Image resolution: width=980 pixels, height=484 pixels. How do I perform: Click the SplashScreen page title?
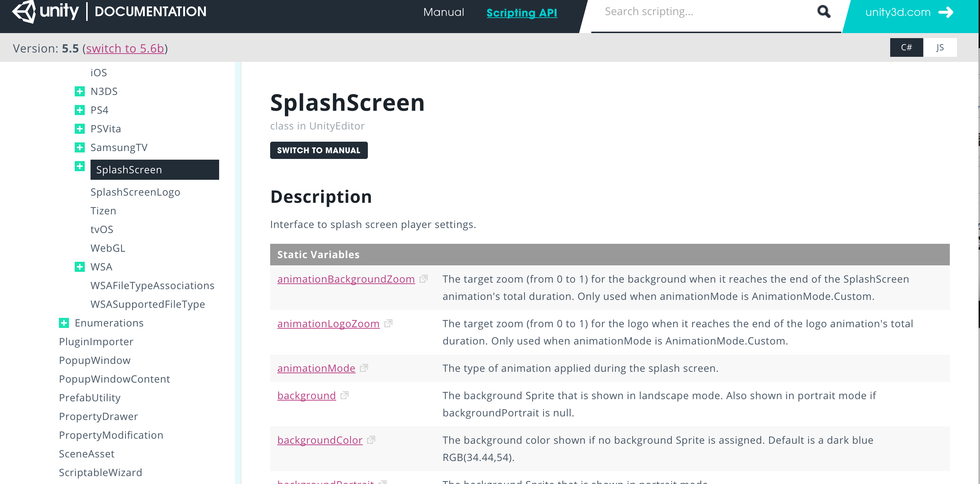pos(347,102)
